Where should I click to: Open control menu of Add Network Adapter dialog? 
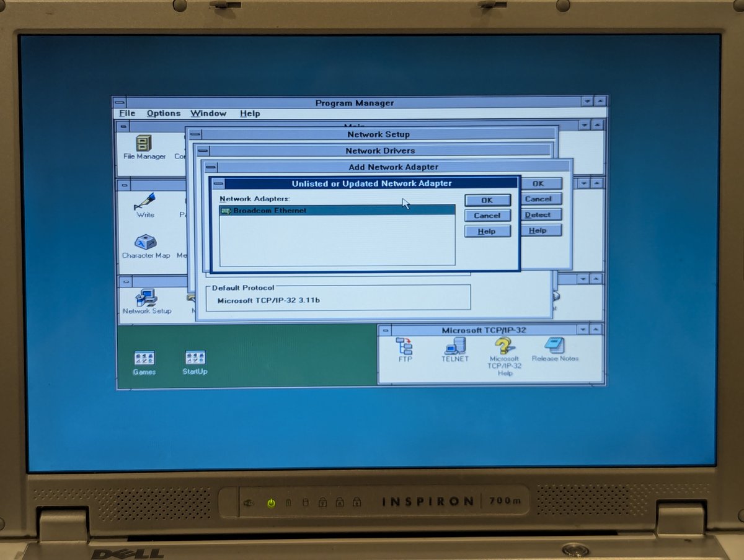pyautogui.click(x=211, y=167)
